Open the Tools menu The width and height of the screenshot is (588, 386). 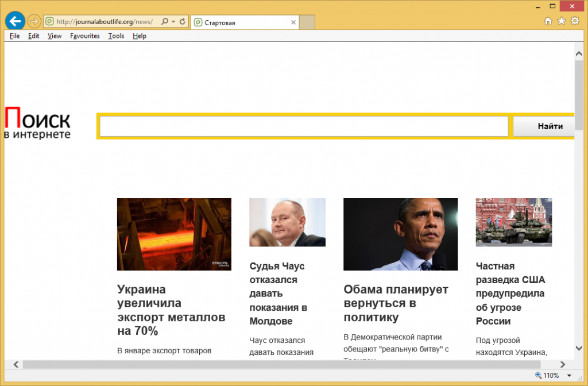[116, 36]
